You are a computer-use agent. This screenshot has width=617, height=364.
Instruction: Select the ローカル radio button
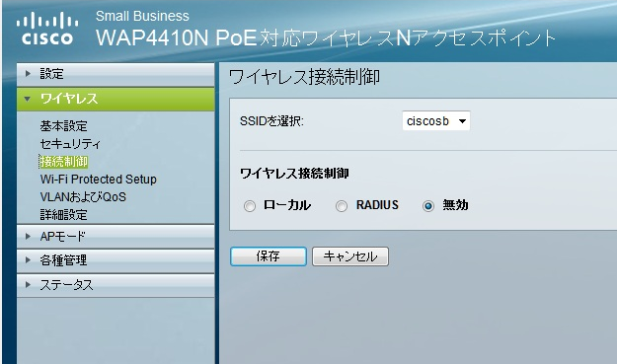coord(250,206)
